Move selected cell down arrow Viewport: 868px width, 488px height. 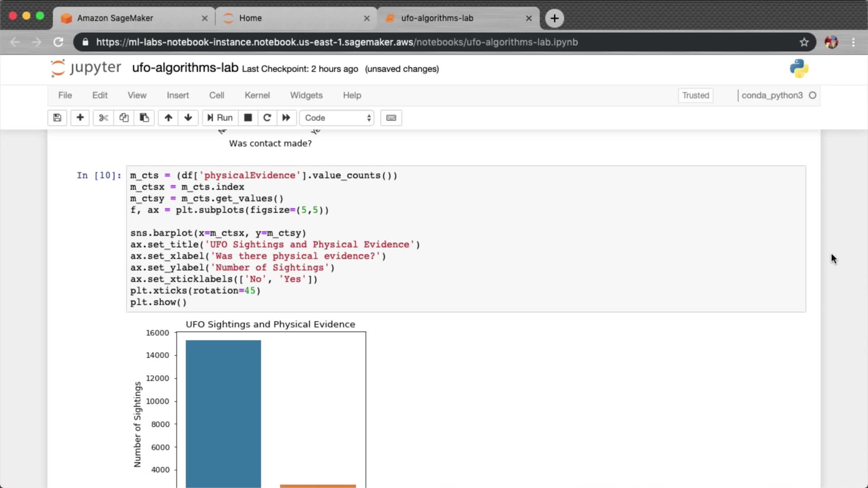[x=188, y=118]
